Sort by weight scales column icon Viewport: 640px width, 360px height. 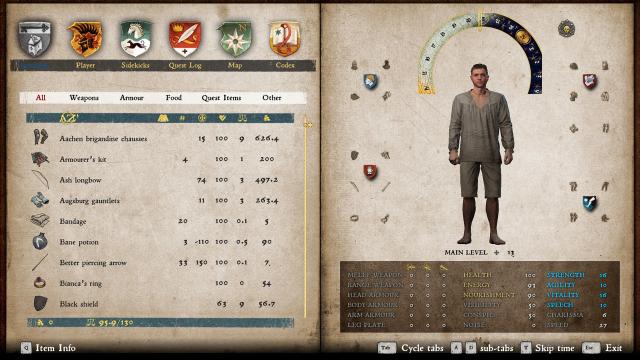(x=242, y=118)
